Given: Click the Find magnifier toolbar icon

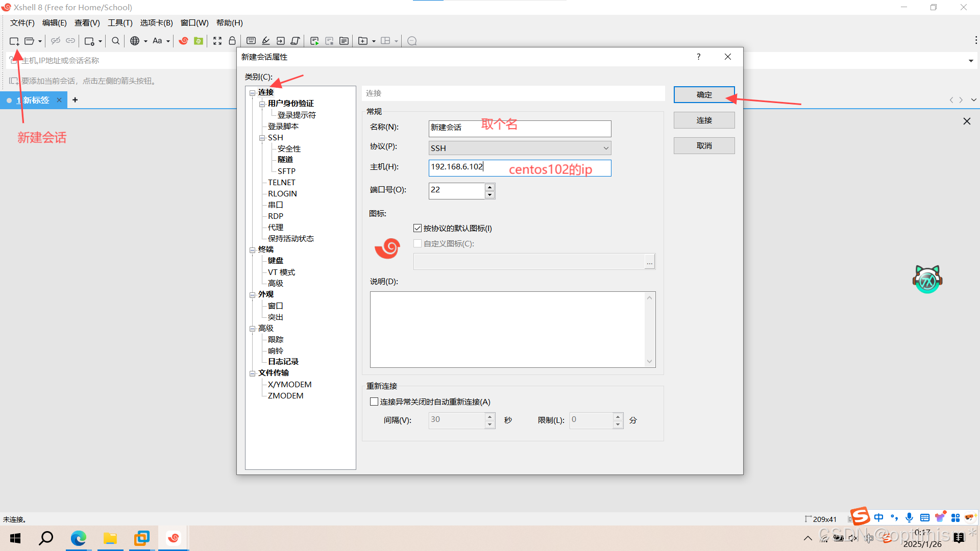Looking at the screenshot, I should coord(116,41).
